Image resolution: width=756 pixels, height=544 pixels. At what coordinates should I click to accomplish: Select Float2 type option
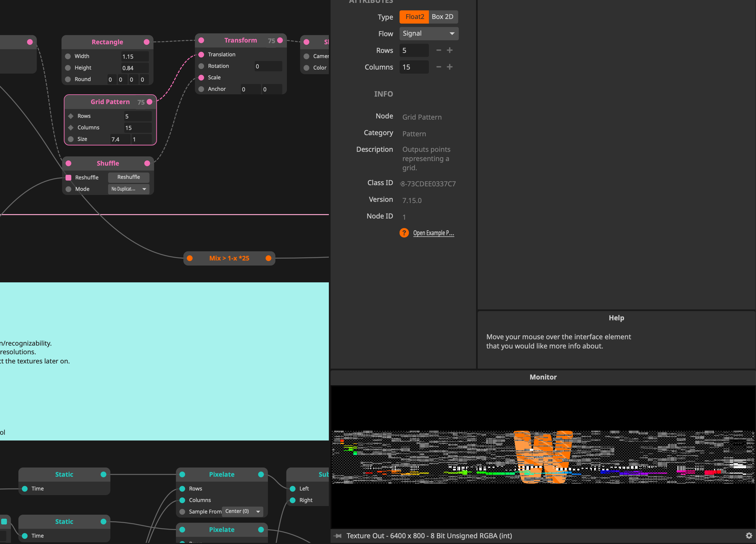[414, 17]
